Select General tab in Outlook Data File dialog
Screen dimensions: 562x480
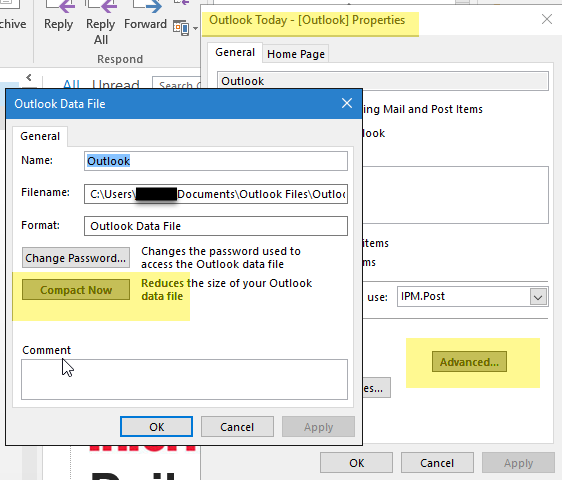[40, 136]
